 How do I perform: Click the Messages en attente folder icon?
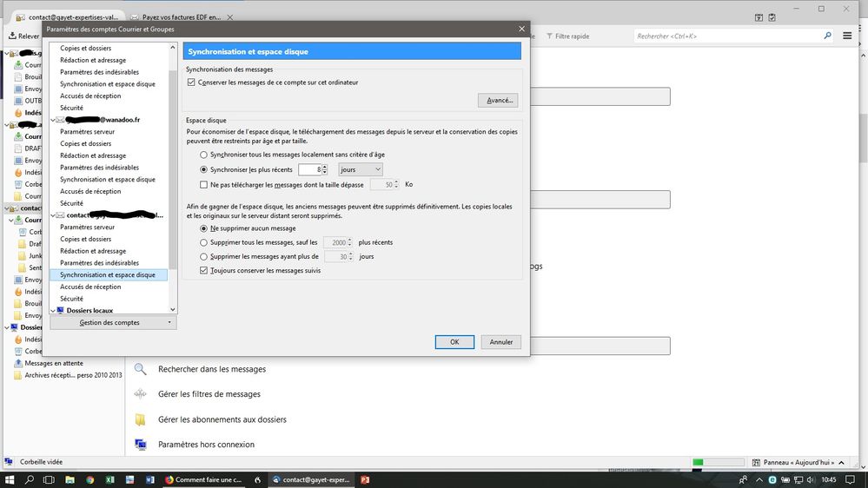point(18,363)
